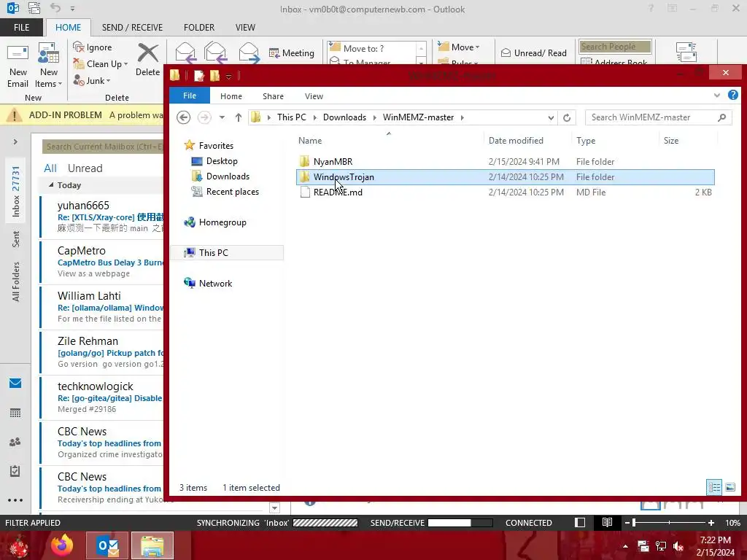Click the blue Help icon in Explorer
This screenshot has width=747, height=560.
[733, 95]
